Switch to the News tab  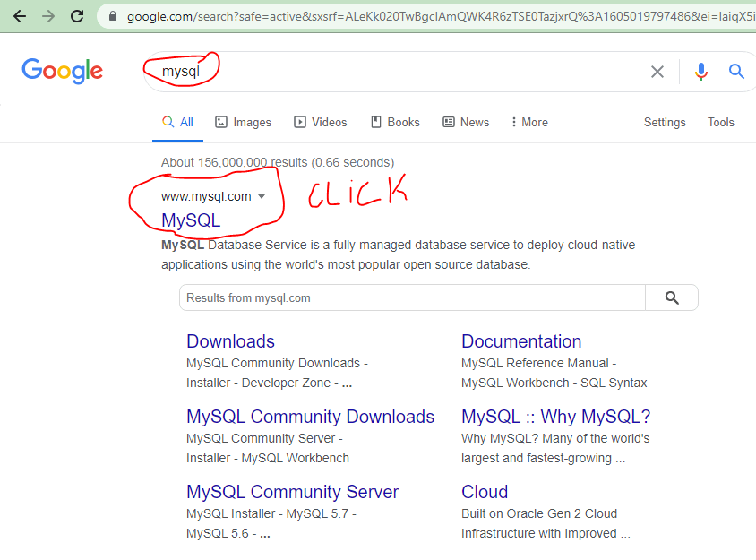[x=466, y=123]
